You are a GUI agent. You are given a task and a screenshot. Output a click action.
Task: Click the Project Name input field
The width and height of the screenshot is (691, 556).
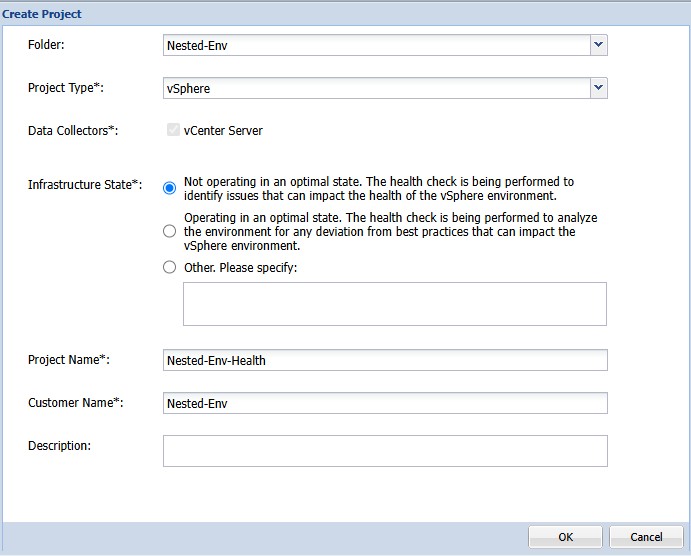point(385,360)
